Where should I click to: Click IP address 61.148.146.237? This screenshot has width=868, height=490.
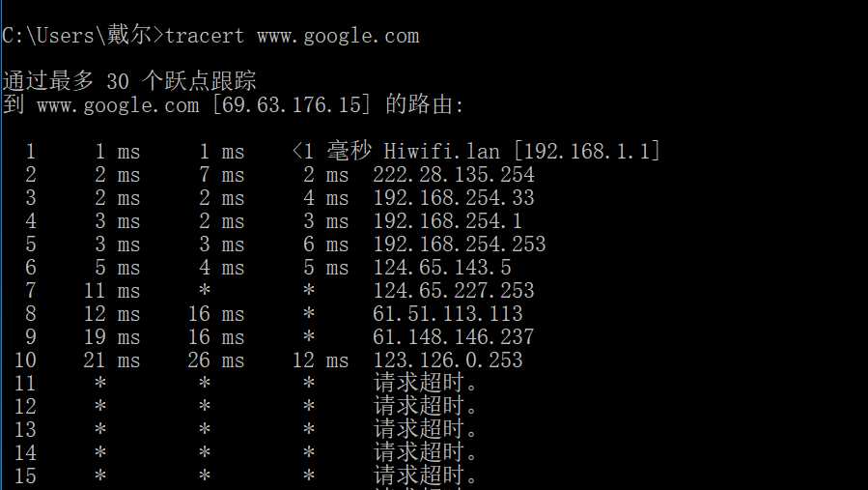click(454, 337)
